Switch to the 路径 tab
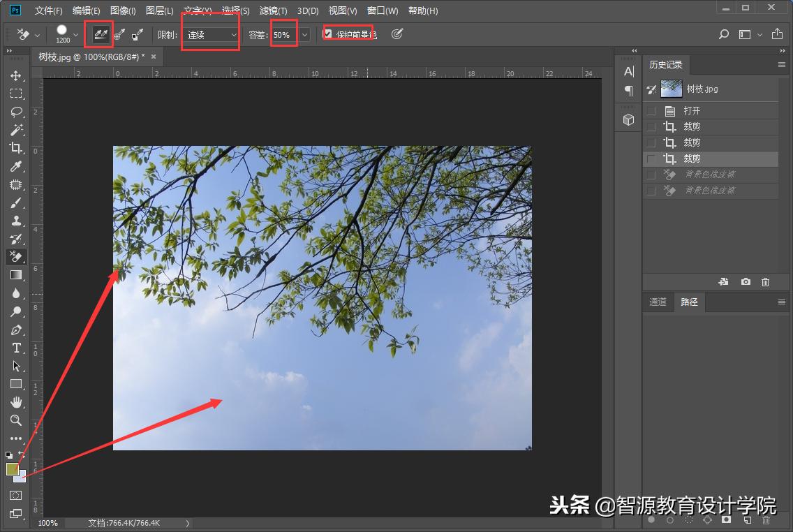The width and height of the screenshot is (793, 532). pos(689,302)
